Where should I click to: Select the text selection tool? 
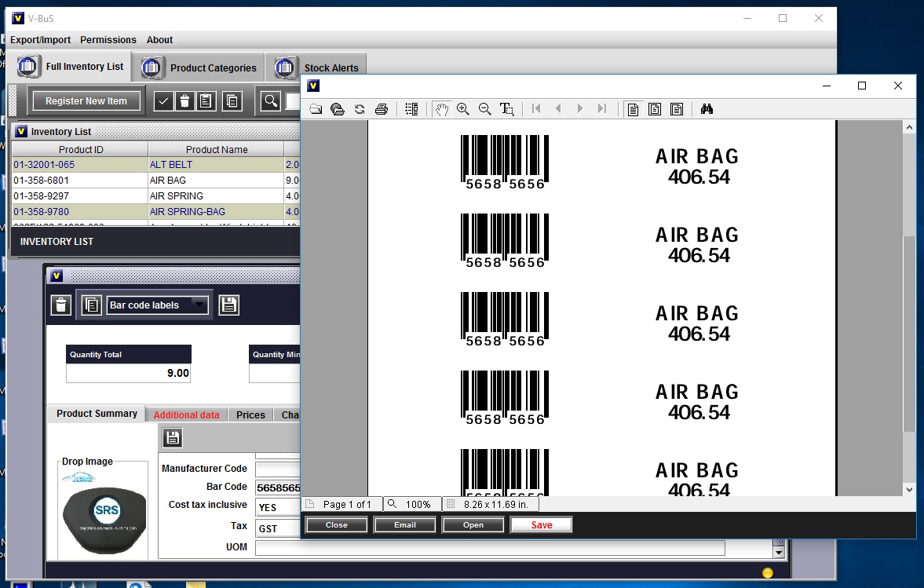507,109
